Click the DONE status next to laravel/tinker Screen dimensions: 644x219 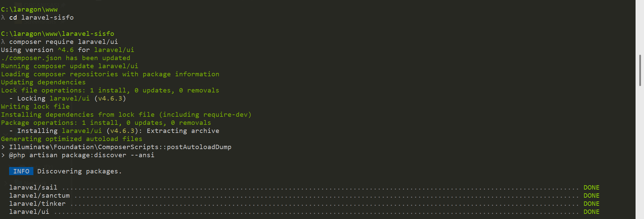click(x=591, y=204)
